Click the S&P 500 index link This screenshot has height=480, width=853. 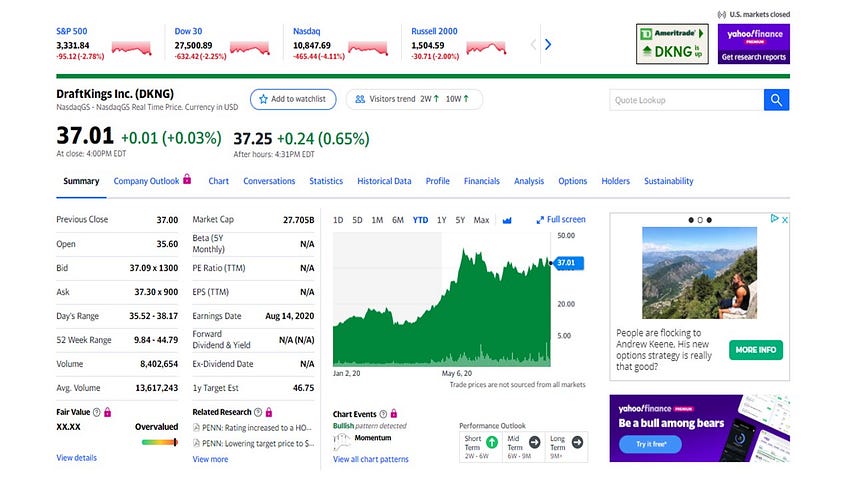71,32
